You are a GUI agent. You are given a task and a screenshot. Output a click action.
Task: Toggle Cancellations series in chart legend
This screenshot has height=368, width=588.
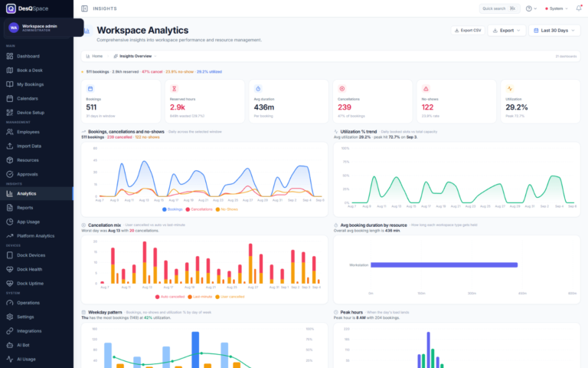[199, 209]
